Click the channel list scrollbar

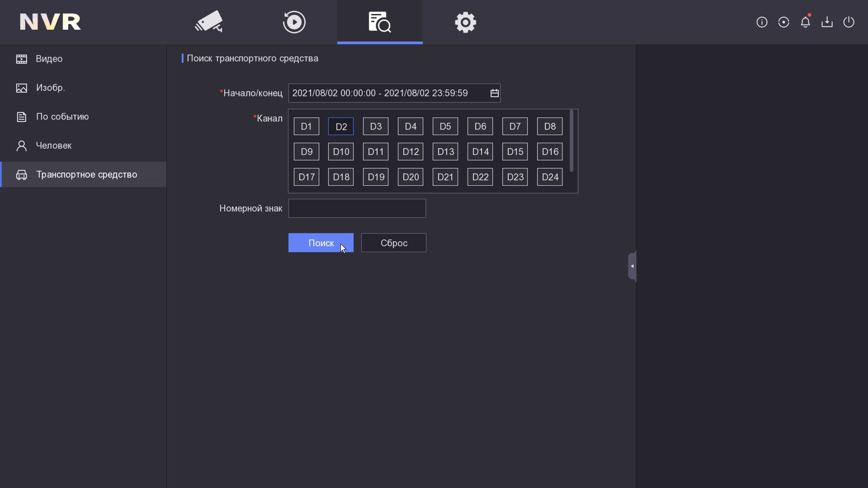pyautogui.click(x=571, y=141)
